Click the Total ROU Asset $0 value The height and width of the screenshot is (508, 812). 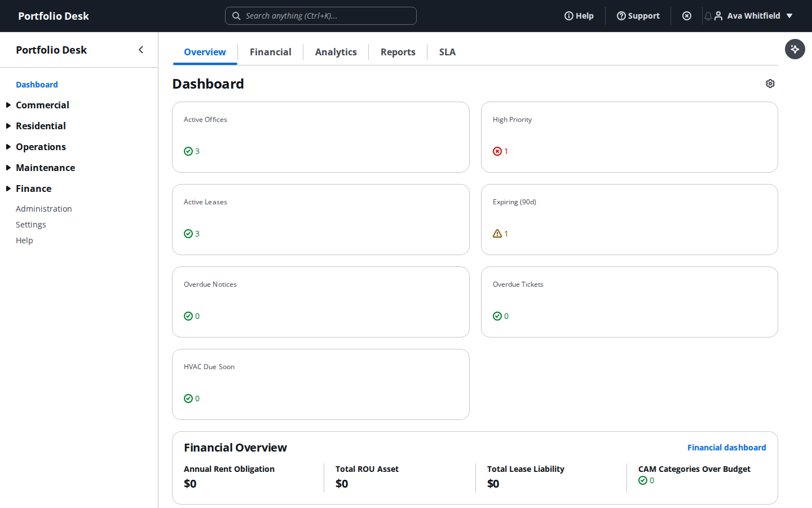coord(342,484)
